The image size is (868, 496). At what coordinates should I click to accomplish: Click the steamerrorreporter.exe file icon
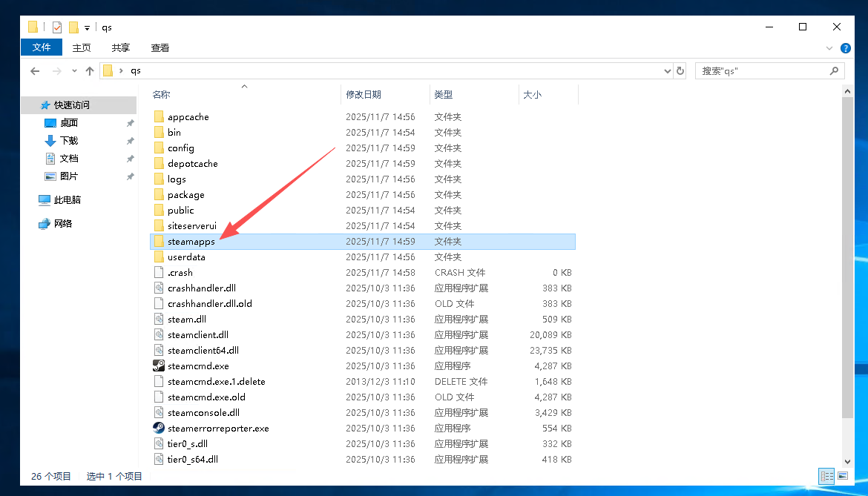[158, 428]
